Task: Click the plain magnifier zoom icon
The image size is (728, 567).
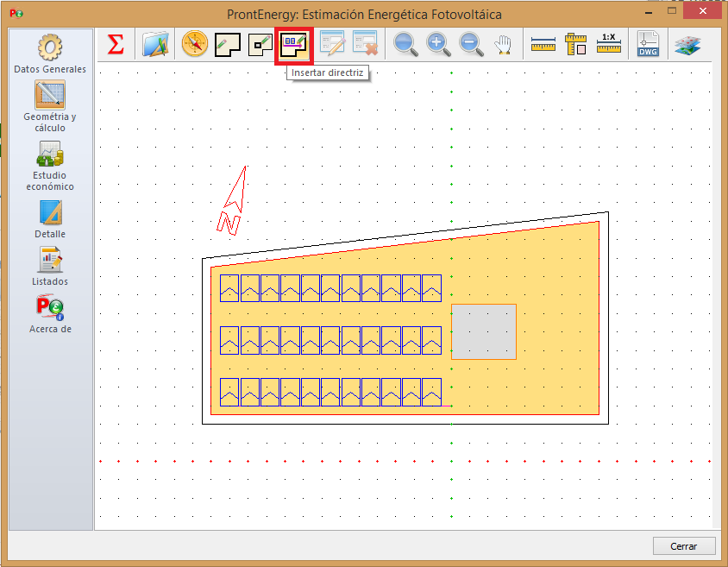Action: [405, 45]
